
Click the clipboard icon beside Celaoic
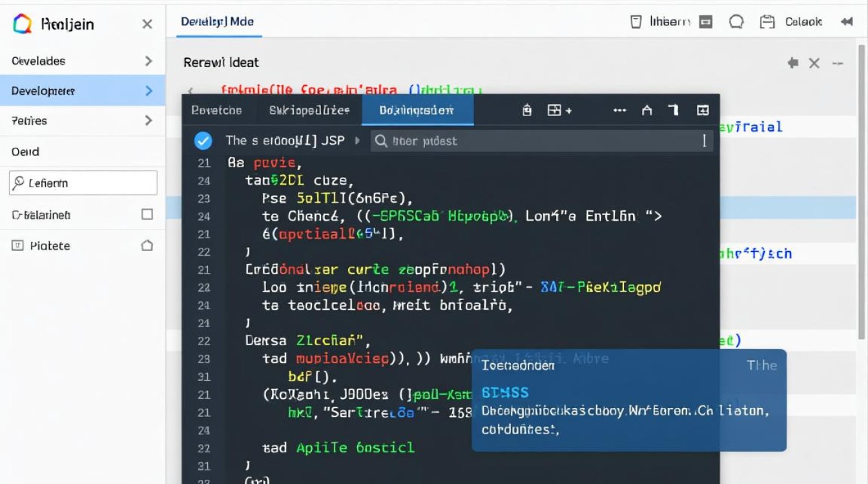[x=767, y=22]
